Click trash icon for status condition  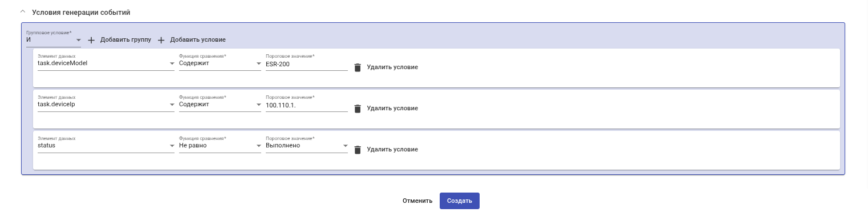point(358,150)
